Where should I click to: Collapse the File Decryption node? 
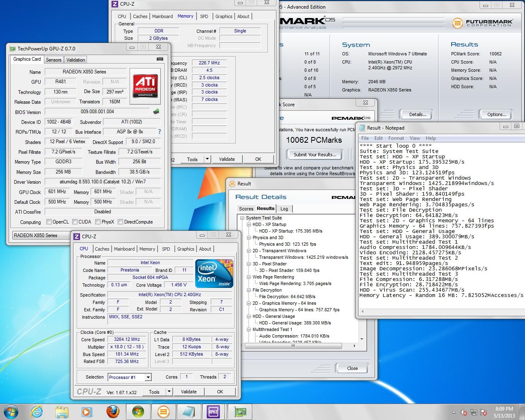(x=249, y=290)
